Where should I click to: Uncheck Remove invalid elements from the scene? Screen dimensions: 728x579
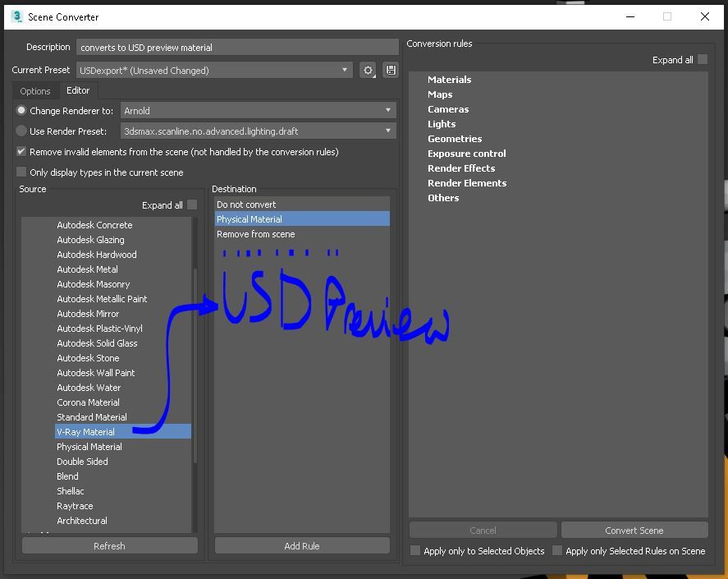click(21, 151)
